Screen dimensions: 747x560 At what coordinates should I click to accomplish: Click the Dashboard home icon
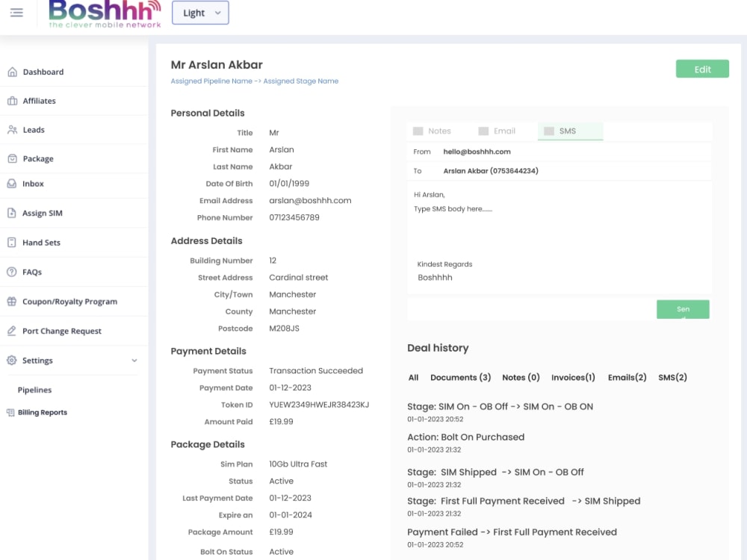13,72
